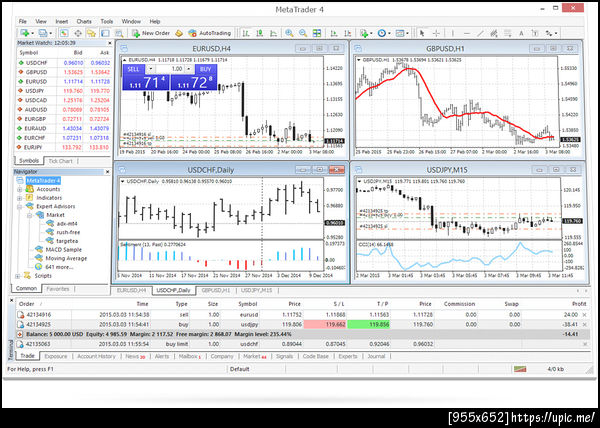600x428 pixels.
Task: Open the periods clock icon
Action: (x=382, y=33)
